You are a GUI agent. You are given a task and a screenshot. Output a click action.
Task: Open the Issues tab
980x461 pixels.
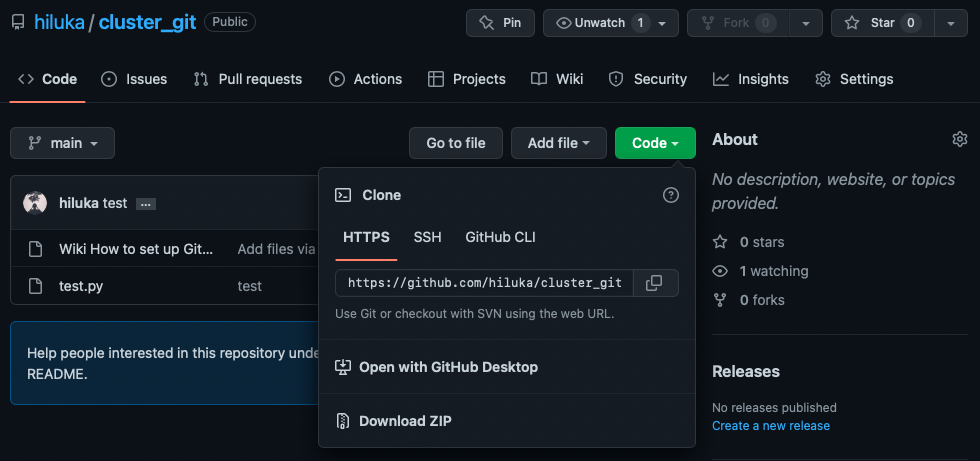point(135,79)
